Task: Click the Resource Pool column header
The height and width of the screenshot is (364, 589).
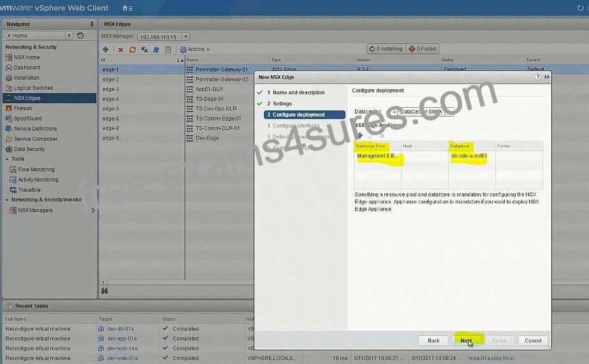Action: click(x=377, y=146)
